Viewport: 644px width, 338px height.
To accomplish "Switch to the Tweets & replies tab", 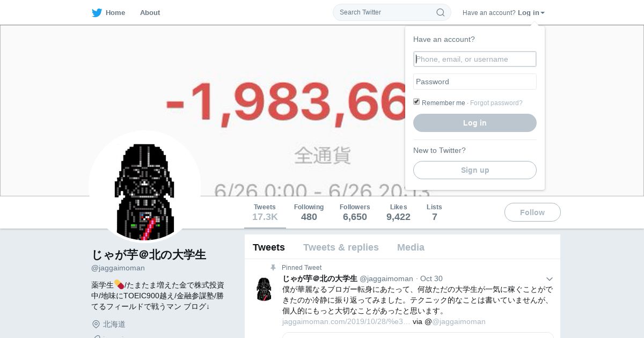I will pos(341,247).
